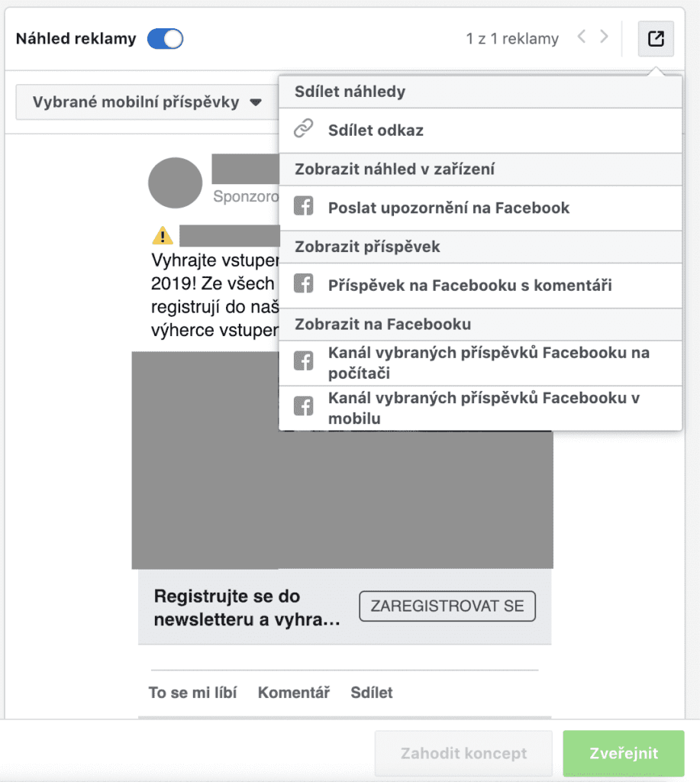Select Sdílet odkaz from the menu
This screenshot has width=700, height=782.
376,130
